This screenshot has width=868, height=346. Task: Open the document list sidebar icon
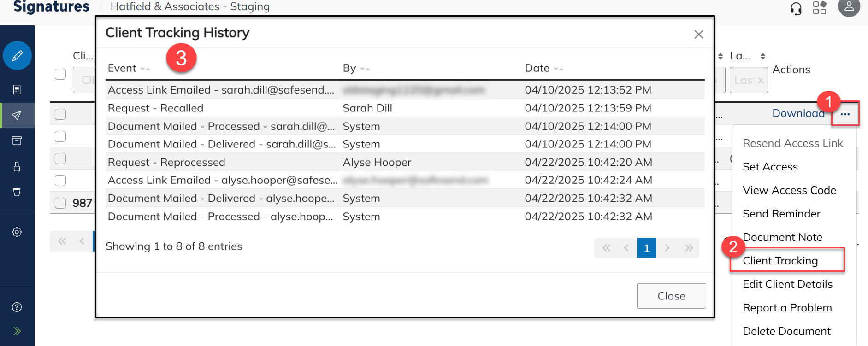click(17, 89)
